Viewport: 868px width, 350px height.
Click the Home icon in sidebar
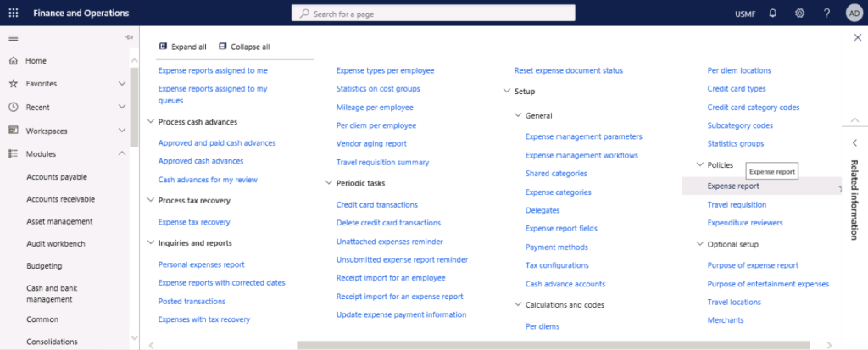pos(13,61)
